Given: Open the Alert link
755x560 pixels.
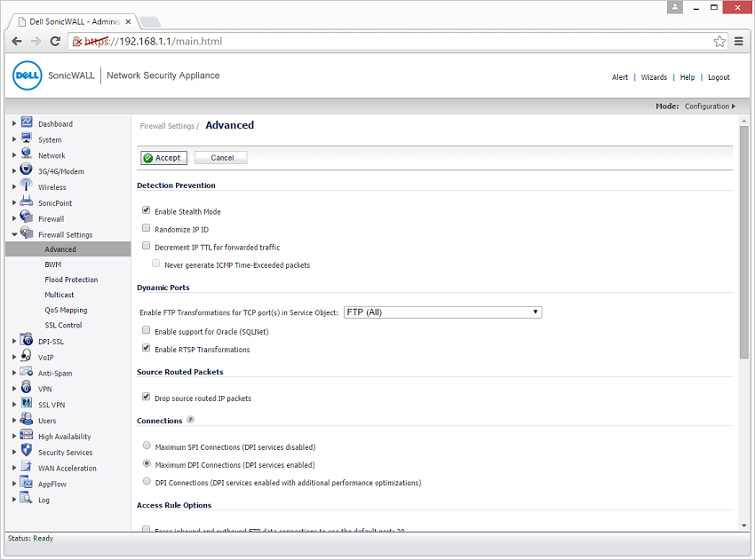Looking at the screenshot, I should coord(620,77).
